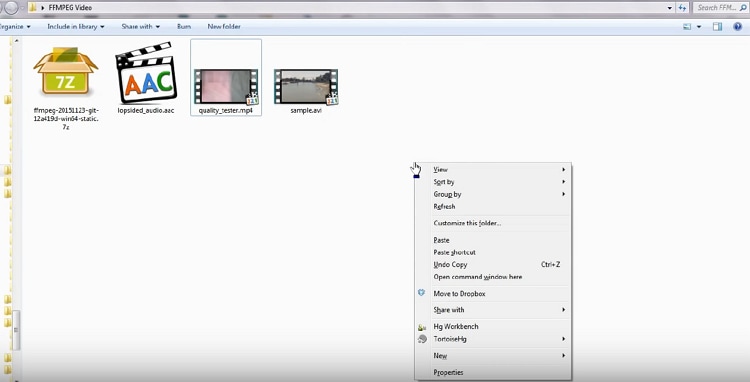Open the Share with toolbar dropdown
This screenshot has width=750, height=382.
click(x=141, y=26)
